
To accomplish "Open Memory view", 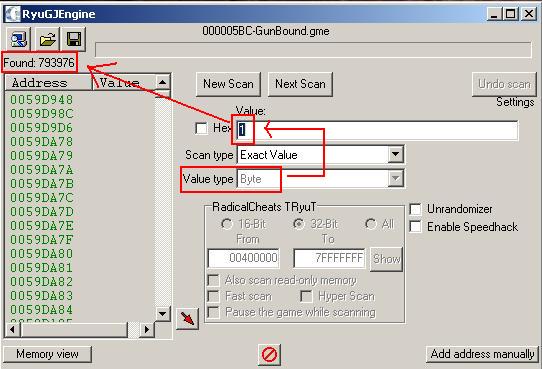I will coord(47,354).
